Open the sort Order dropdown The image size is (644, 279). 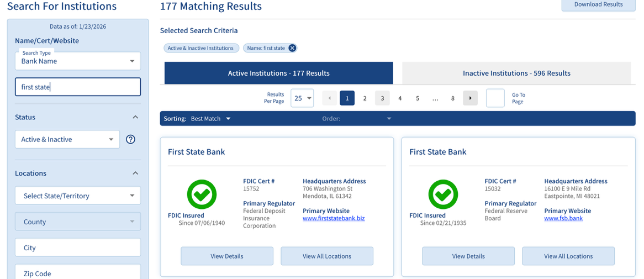(357, 119)
